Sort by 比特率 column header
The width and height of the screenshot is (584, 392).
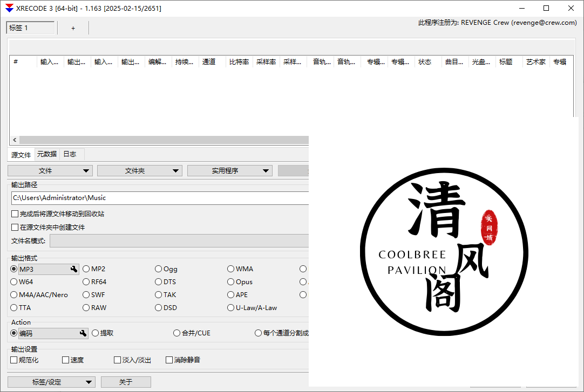[x=239, y=61]
